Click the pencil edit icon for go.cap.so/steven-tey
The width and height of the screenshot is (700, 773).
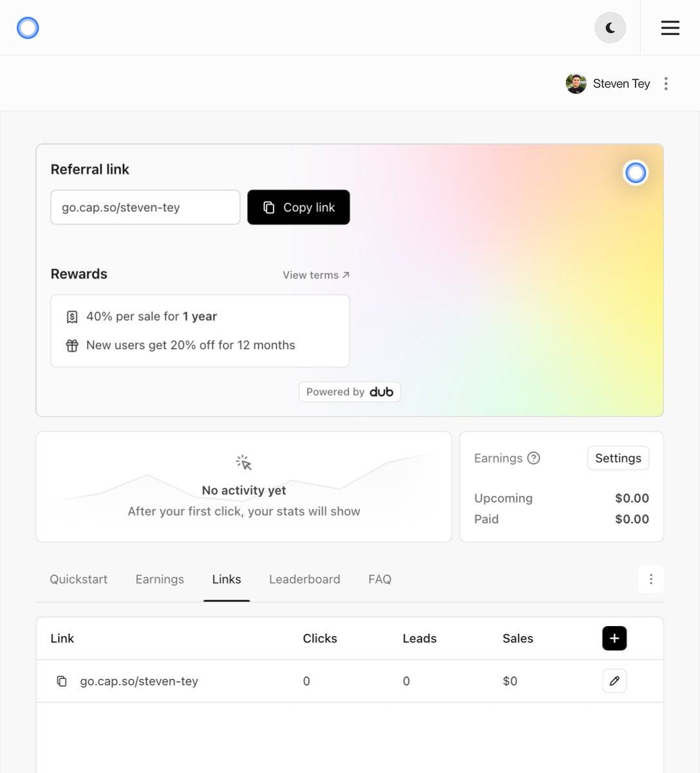click(x=614, y=681)
